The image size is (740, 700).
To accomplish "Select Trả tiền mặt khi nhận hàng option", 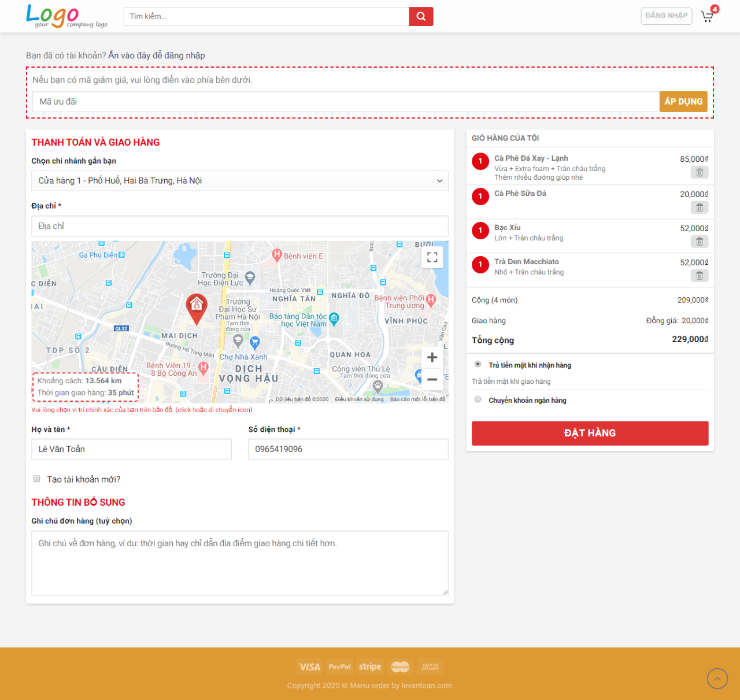I will [478, 364].
